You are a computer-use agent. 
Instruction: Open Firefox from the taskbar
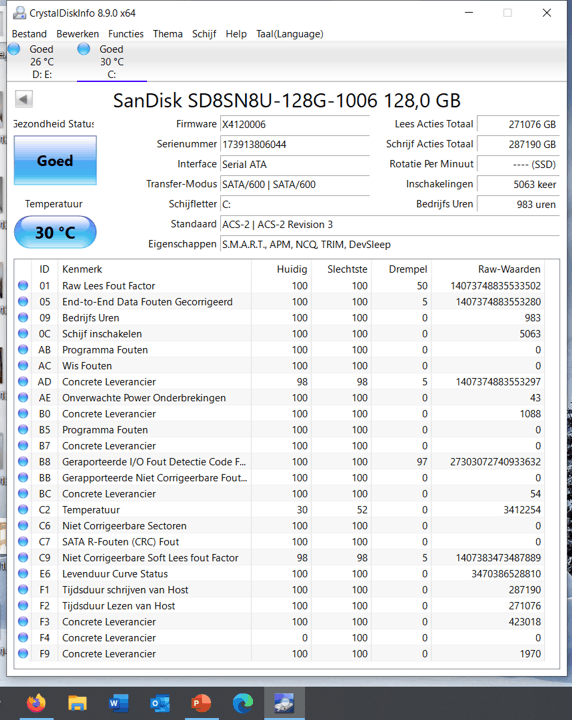(36, 703)
